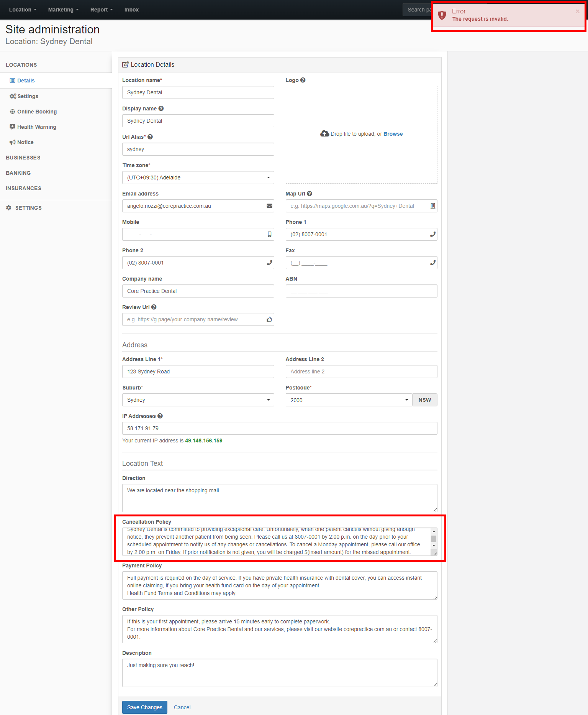Close the Error notification

click(x=577, y=12)
